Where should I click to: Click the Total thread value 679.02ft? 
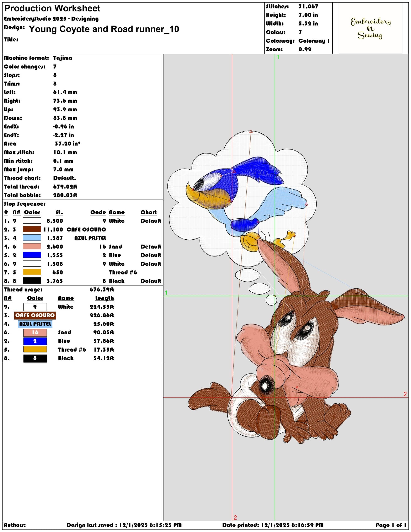coord(65,187)
